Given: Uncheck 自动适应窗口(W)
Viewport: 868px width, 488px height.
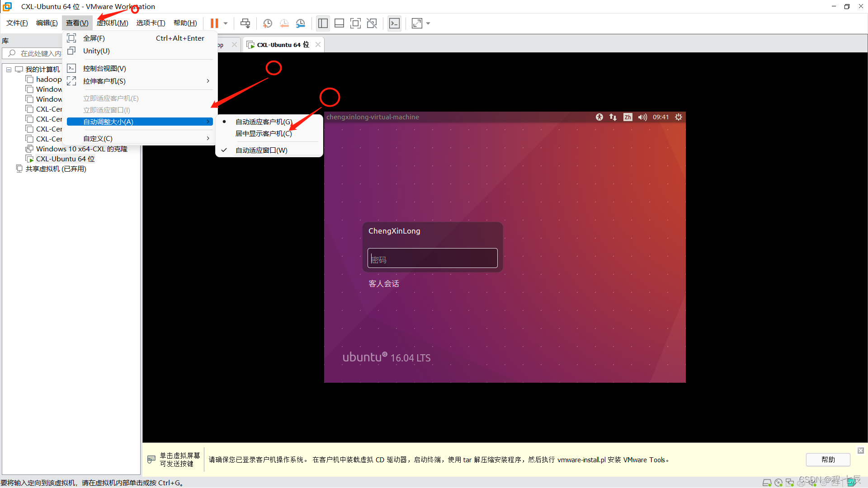Looking at the screenshot, I should point(261,150).
